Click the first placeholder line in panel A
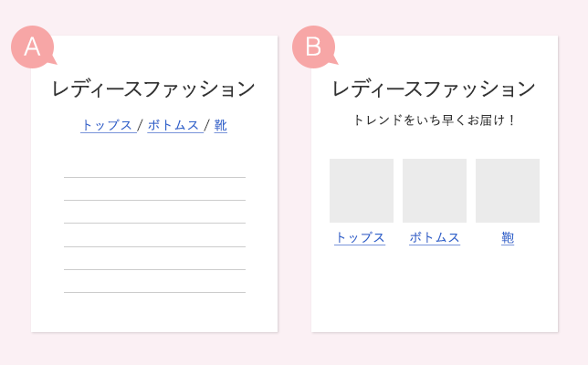The height and width of the screenshot is (365, 588). [154, 177]
